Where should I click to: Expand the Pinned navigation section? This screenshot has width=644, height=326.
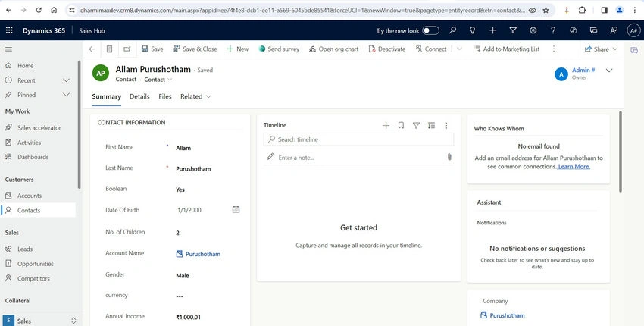(66, 95)
